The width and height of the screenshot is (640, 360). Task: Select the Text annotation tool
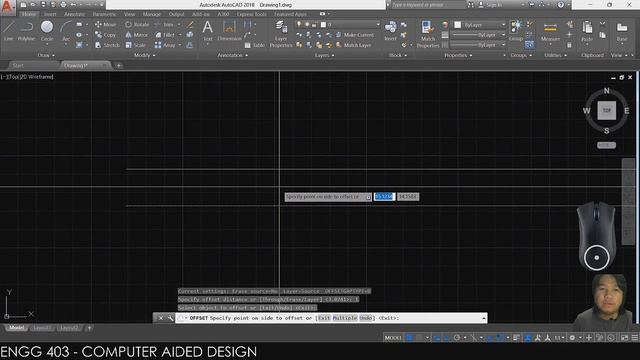[207, 31]
